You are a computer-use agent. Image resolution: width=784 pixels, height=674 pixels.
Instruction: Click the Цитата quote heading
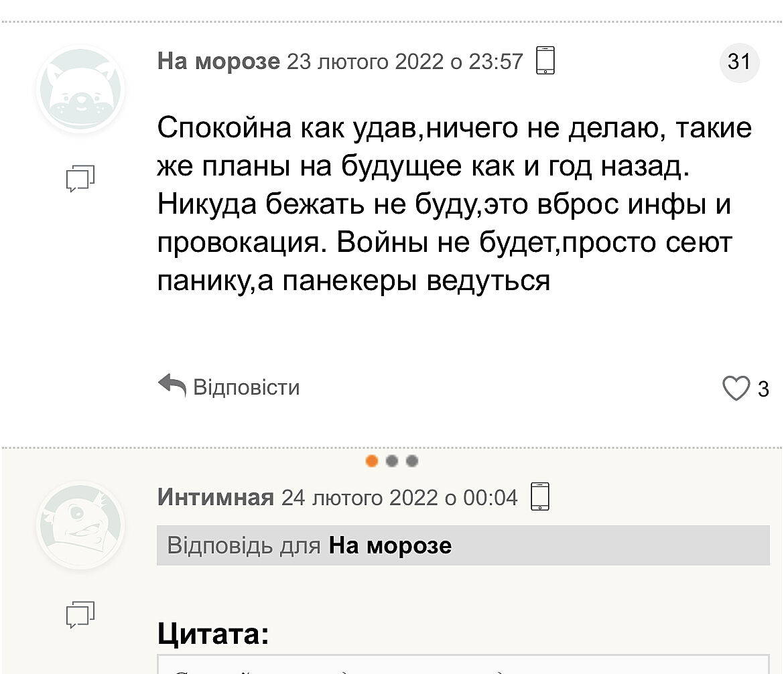(x=213, y=633)
